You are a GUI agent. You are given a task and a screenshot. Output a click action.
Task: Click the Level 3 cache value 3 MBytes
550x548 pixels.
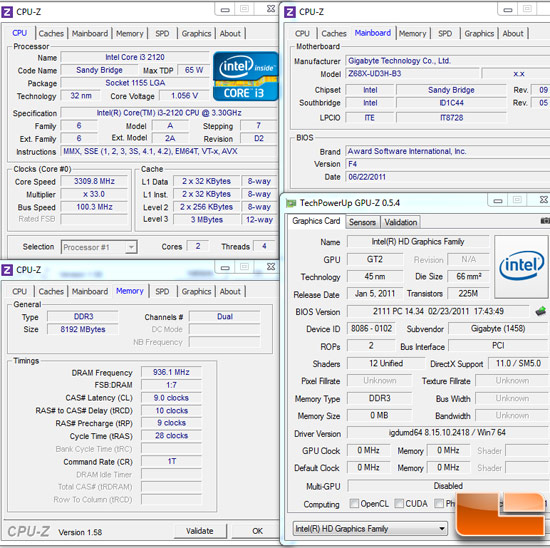point(207,220)
